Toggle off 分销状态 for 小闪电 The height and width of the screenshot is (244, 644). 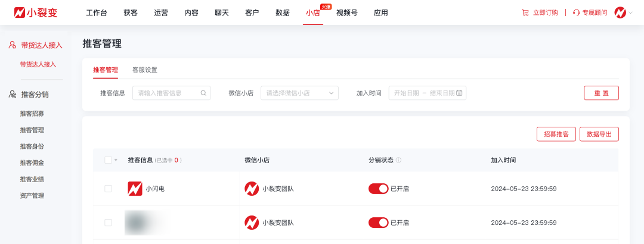coord(379,189)
